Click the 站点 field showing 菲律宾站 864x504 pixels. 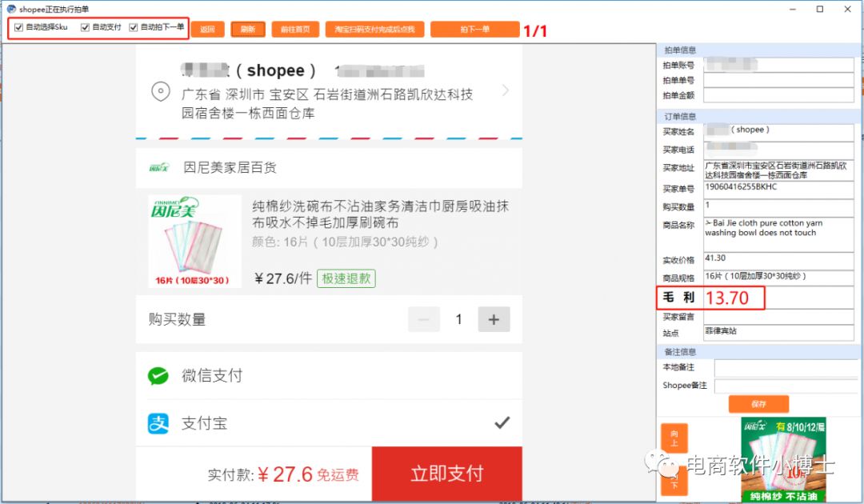(x=778, y=333)
